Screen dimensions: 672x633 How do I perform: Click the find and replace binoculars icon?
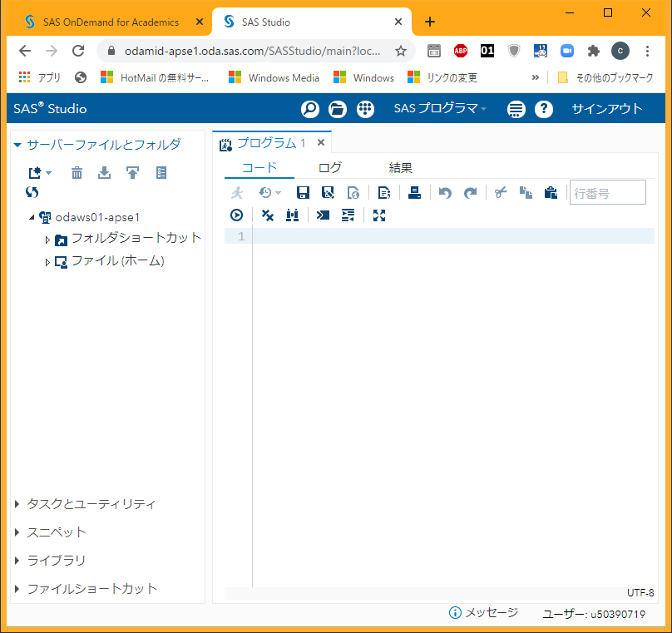pos(292,215)
